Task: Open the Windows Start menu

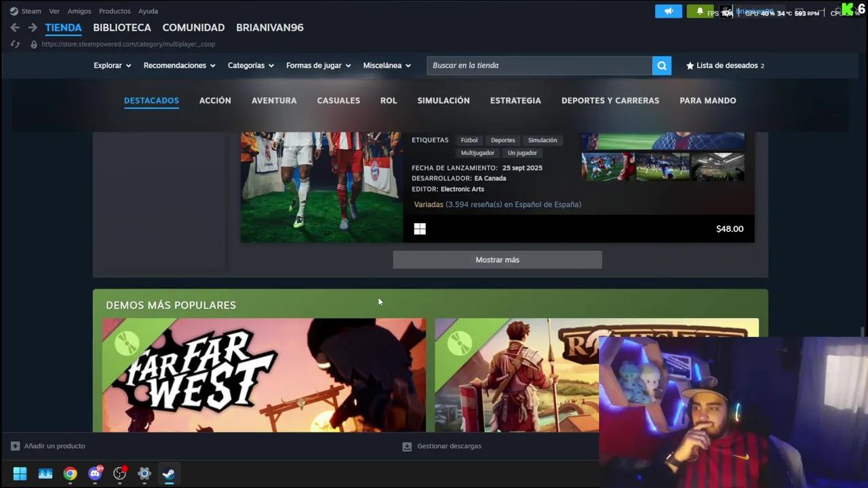Action: [x=20, y=474]
